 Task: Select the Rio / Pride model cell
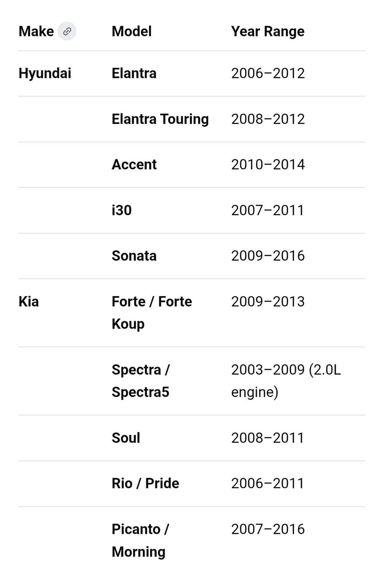click(145, 483)
